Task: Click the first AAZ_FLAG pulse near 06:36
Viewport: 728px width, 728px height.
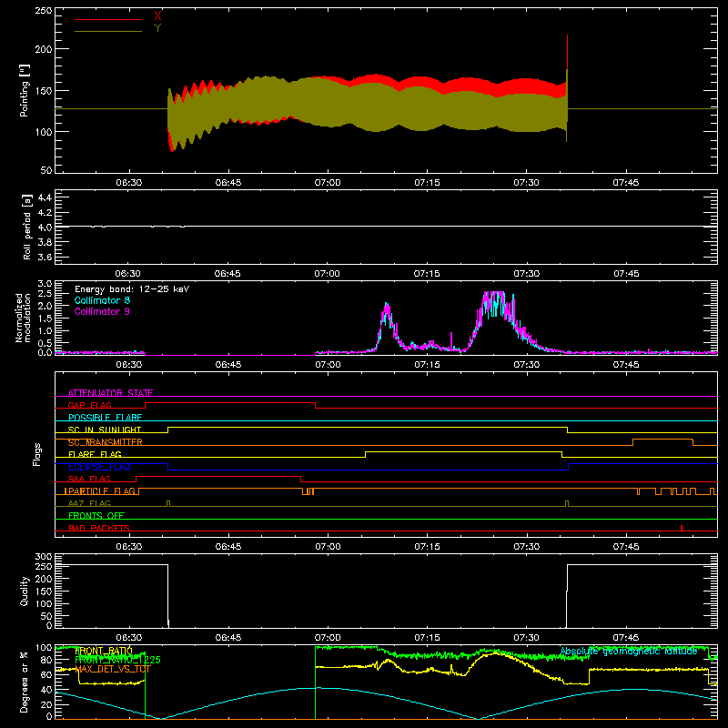Action: 168,503
